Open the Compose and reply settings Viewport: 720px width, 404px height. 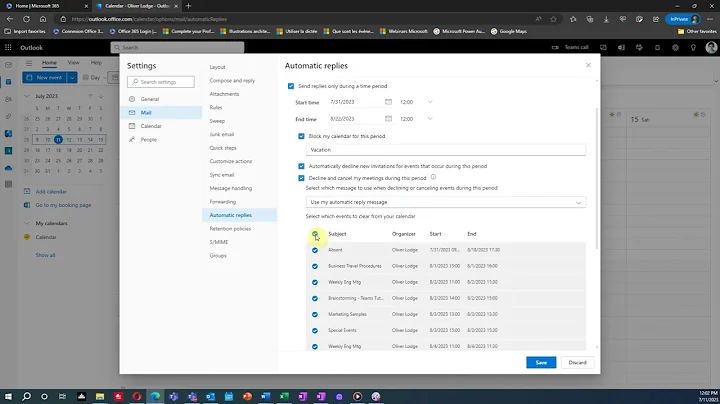tap(232, 80)
